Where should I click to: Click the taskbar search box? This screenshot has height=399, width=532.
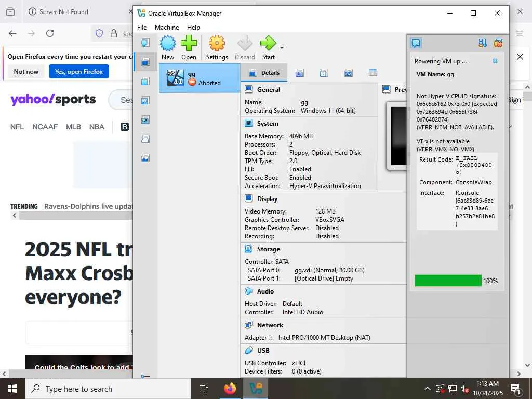click(x=108, y=389)
